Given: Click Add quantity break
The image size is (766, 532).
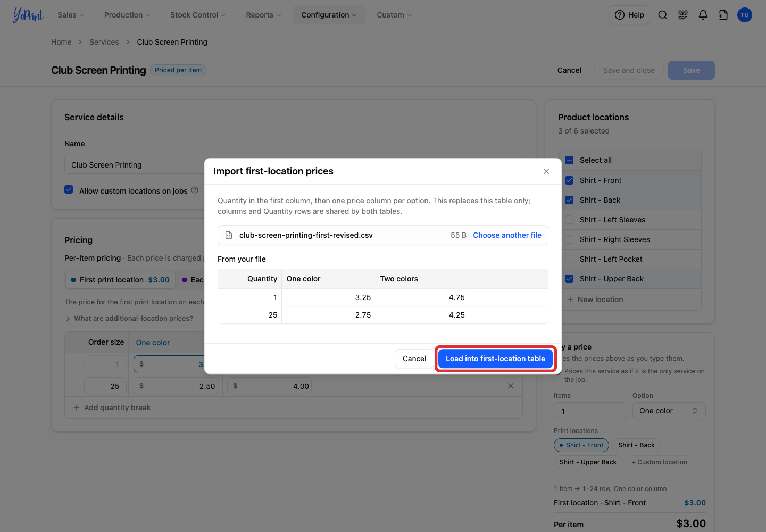Looking at the screenshot, I should (x=112, y=408).
